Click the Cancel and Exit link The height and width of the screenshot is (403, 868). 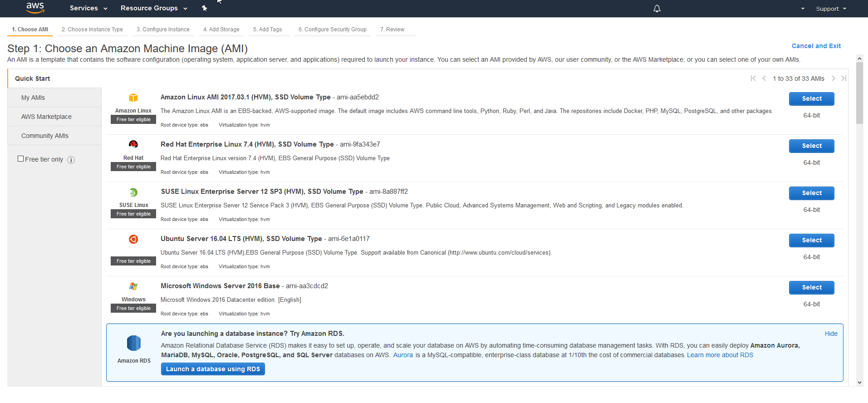(816, 46)
